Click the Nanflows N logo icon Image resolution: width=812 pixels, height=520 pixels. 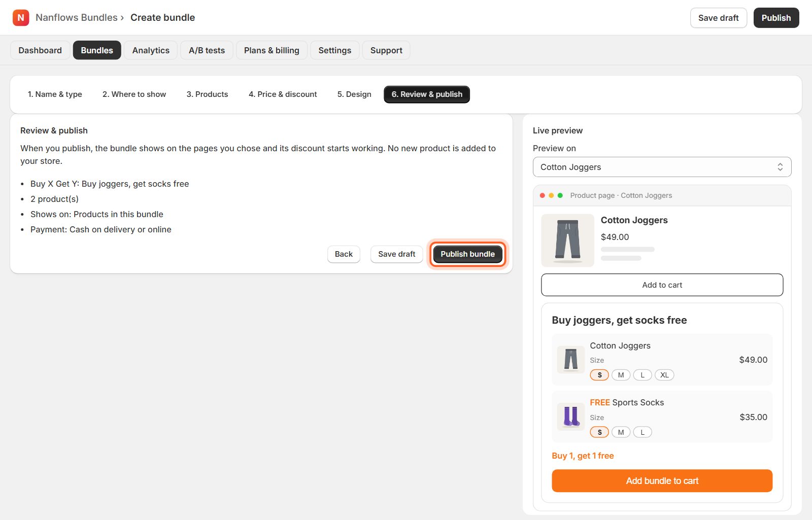point(21,18)
